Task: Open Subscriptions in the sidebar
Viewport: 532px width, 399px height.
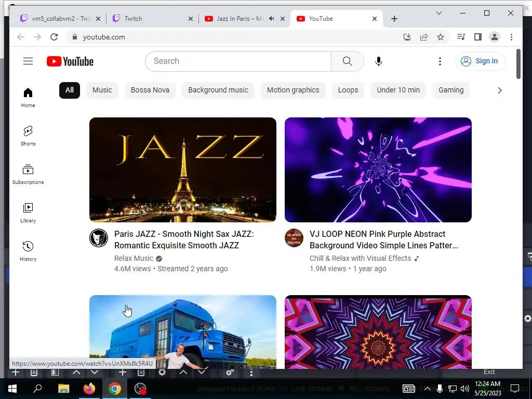Action: point(28,175)
